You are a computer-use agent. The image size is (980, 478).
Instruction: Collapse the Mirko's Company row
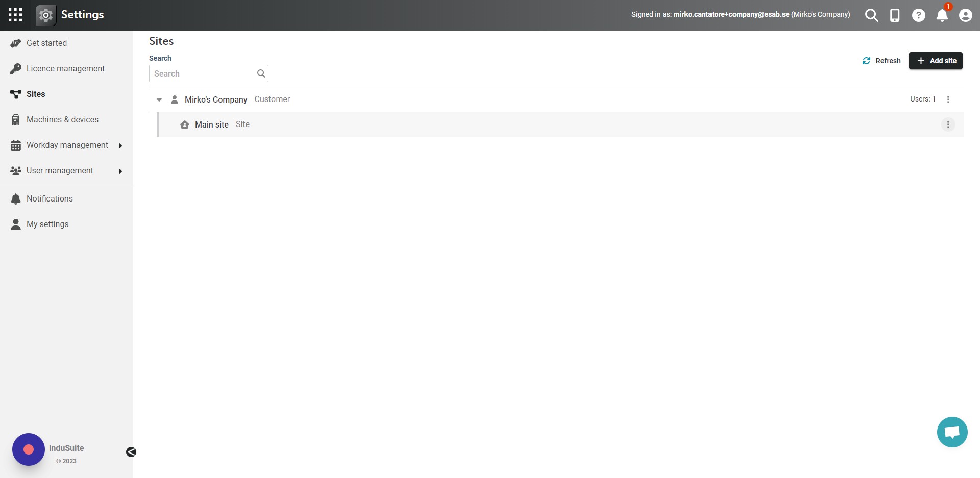(x=159, y=100)
